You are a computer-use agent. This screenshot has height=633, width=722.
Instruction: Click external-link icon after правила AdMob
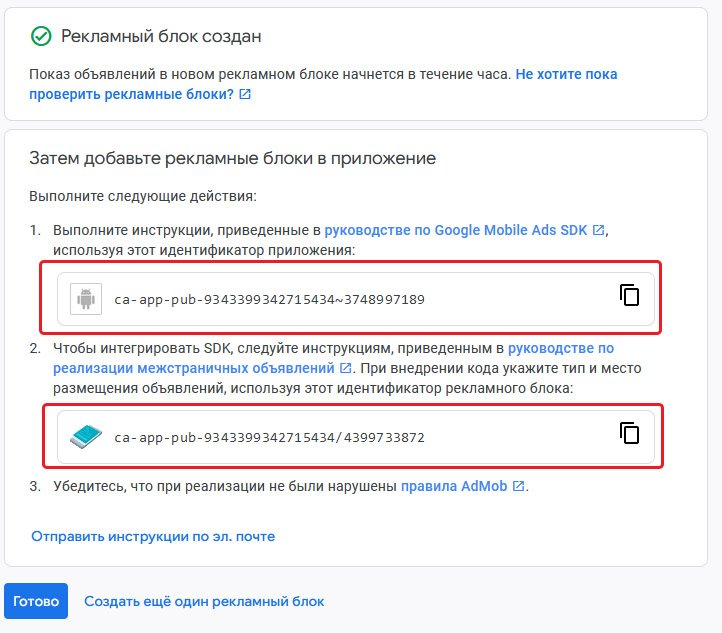coord(518,487)
